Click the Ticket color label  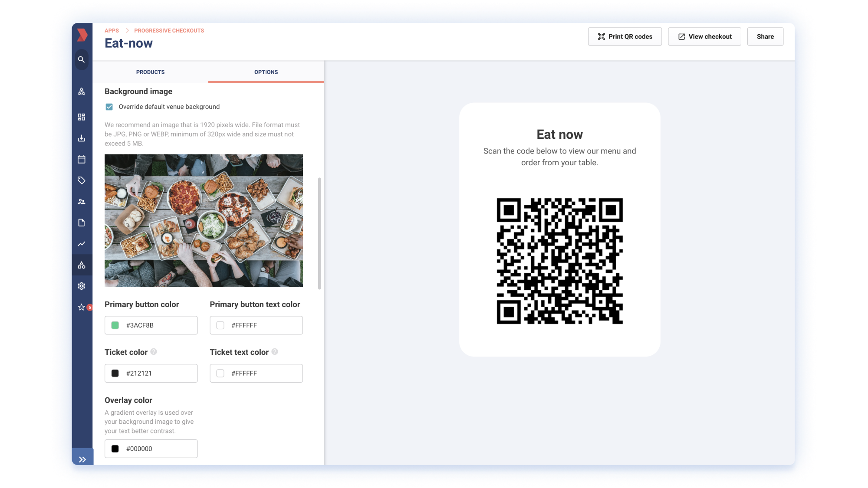tap(126, 352)
